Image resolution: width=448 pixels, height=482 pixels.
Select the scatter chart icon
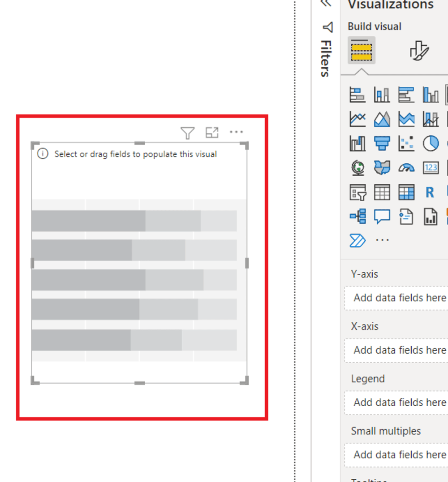[406, 143]
